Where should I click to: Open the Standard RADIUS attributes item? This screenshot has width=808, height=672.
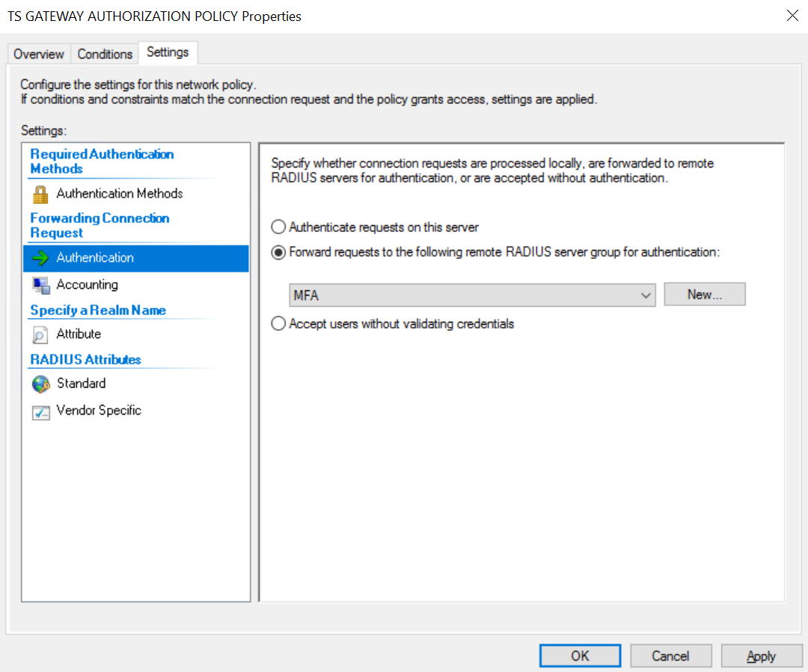pyautogui.click(x=79, y=383)
